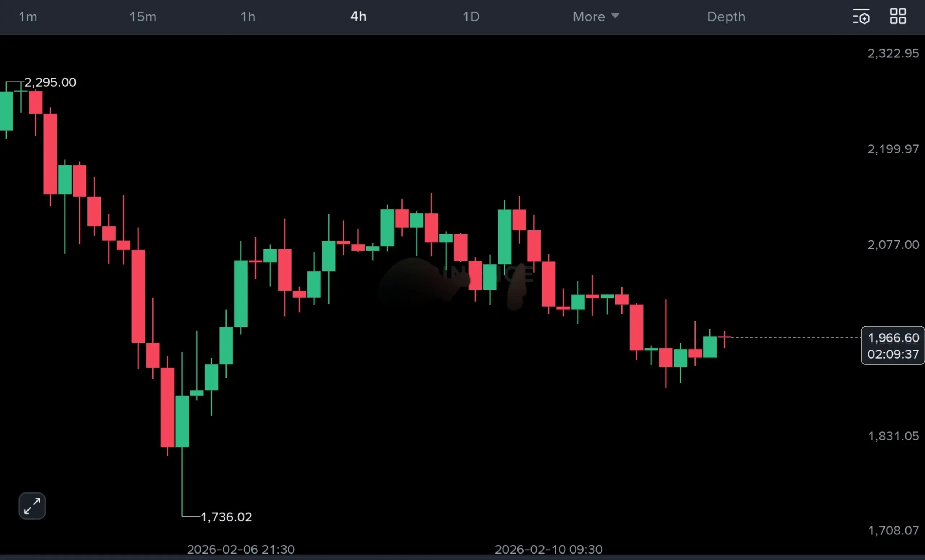Select the 1m timeframe tab
The height and width of the screenshot is (560, 925).
pyautogui.click(x=28, y=17)
